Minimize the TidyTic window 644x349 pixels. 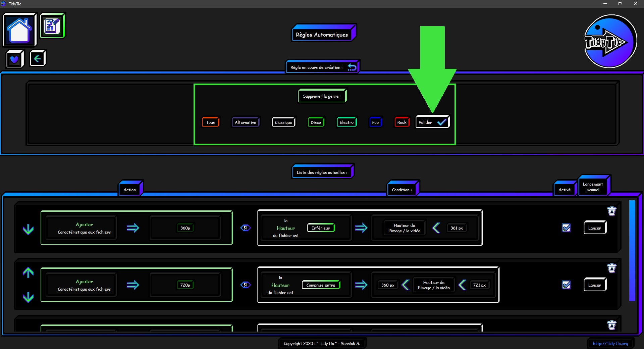click(605, 4)
